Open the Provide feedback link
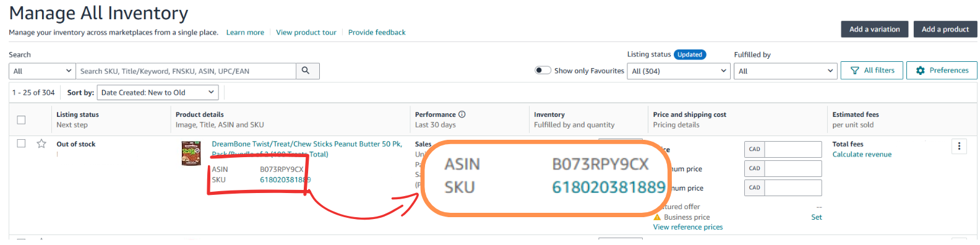Viewport: 980px width, 245px height. point(377,32)
